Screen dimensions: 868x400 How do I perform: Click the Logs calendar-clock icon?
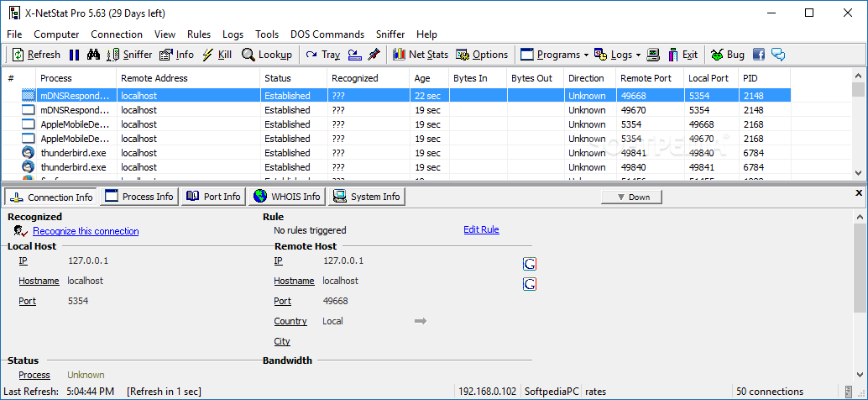tap(600, 55)
